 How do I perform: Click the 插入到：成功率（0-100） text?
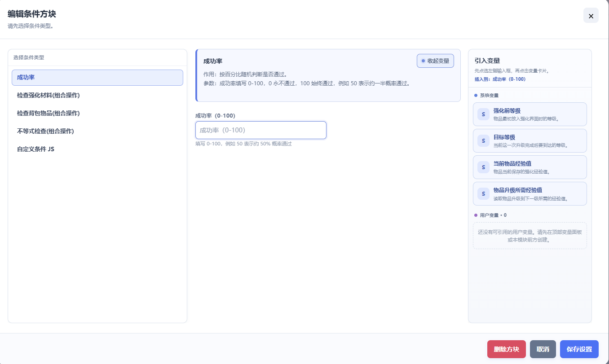(x=500, y=79)
